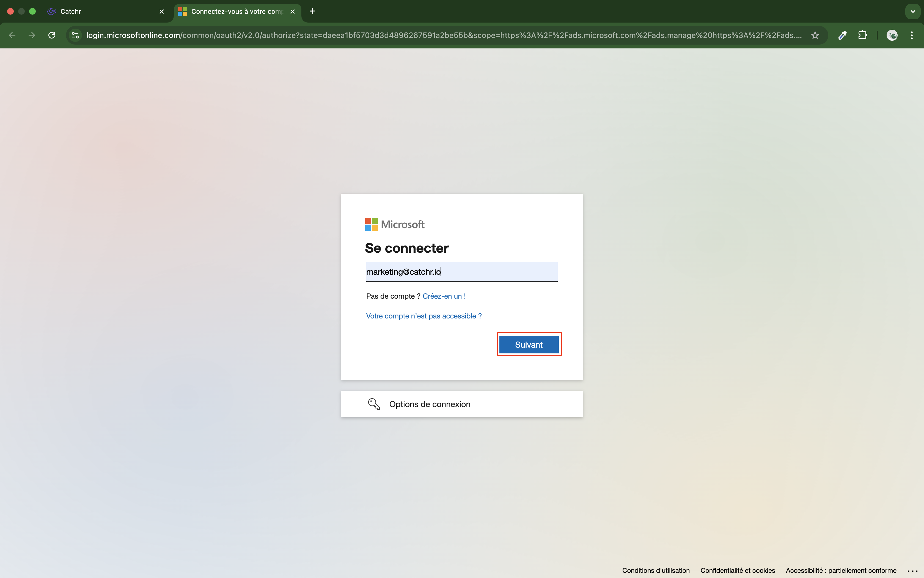Select the Connectez-vous à votre compte tab

coord(237,12)
